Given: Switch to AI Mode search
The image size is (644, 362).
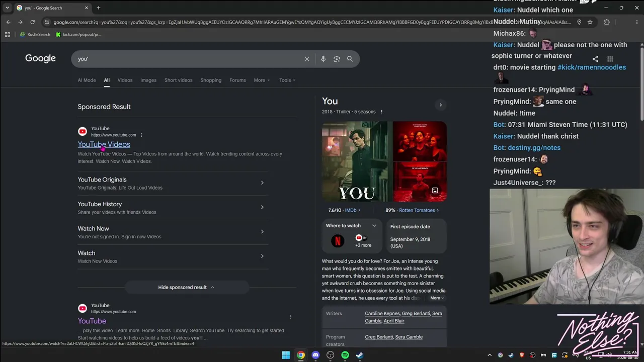Looking at the screenshot, I should point(87,80).
